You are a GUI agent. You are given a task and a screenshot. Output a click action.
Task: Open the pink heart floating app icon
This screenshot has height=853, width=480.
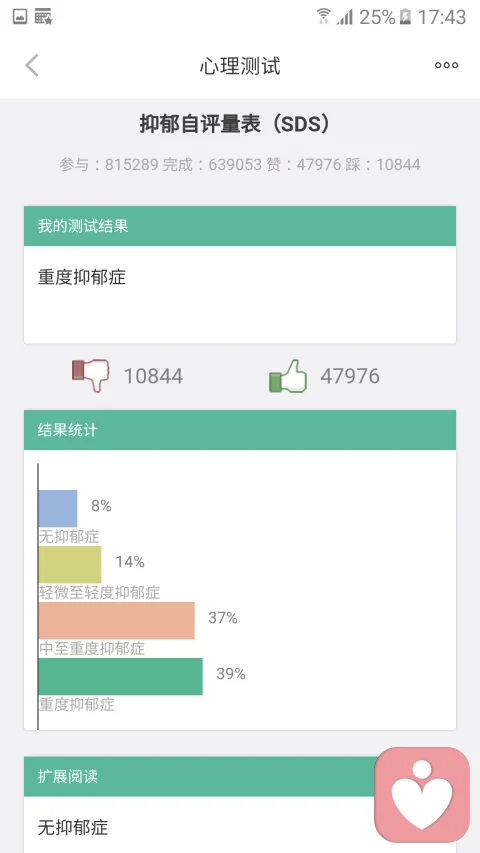click(x=422, y=794)
